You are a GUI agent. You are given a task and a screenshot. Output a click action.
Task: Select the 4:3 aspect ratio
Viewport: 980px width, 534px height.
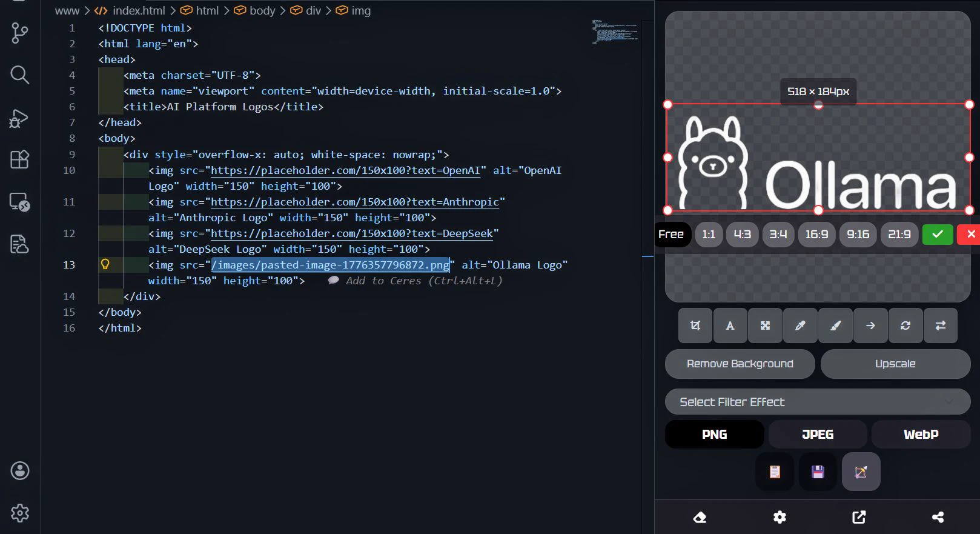click(x=743, y=234)
